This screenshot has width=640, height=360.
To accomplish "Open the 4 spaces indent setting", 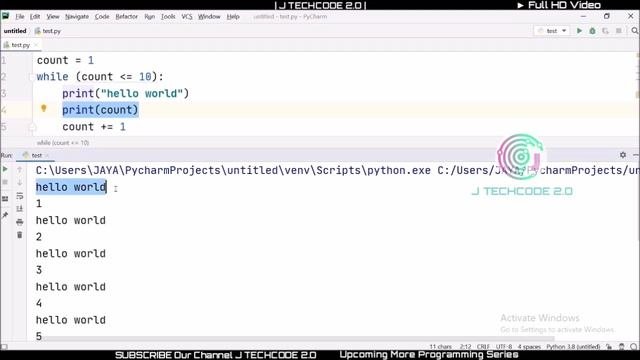I will coord(529,347).
